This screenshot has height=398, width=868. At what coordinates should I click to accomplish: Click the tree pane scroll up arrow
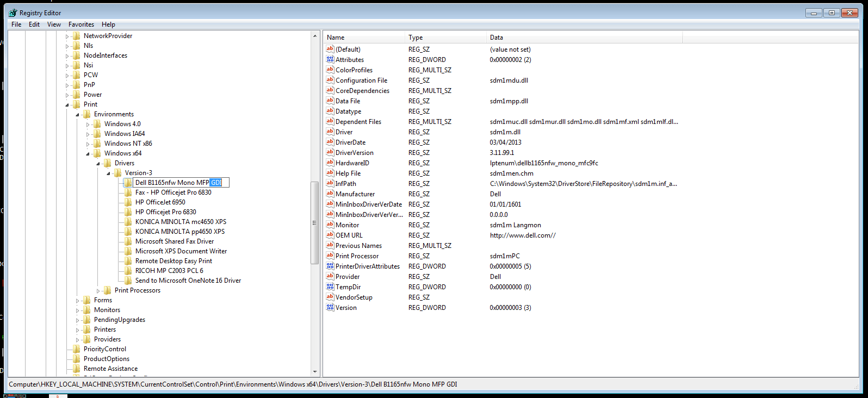[315, 36]
